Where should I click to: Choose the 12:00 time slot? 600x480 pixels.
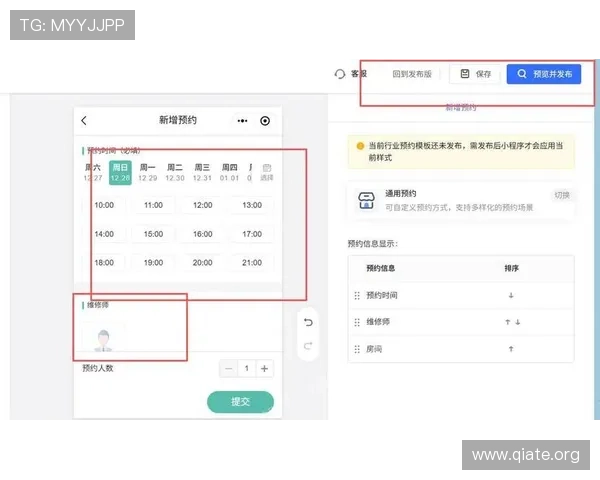coord(203,205)
